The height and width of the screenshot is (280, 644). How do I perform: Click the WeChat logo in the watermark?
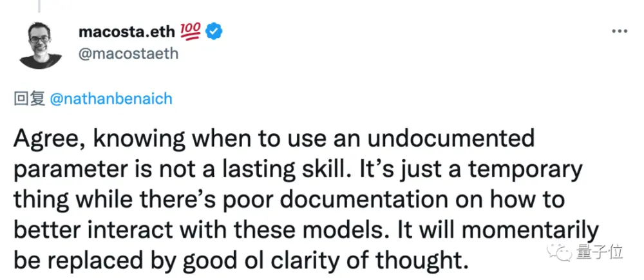560,251
